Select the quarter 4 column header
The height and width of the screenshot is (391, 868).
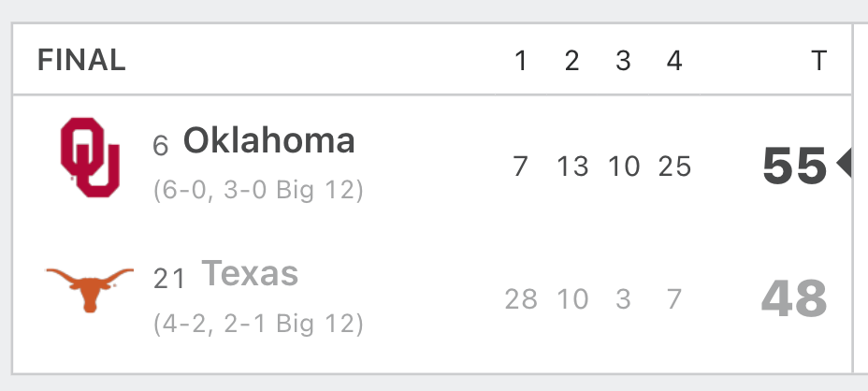click(674, 61)
